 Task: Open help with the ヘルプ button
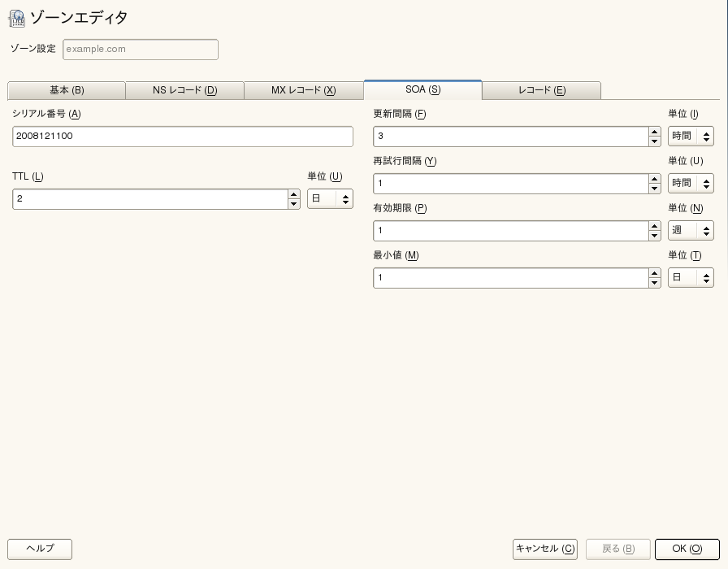coord(40,549)
